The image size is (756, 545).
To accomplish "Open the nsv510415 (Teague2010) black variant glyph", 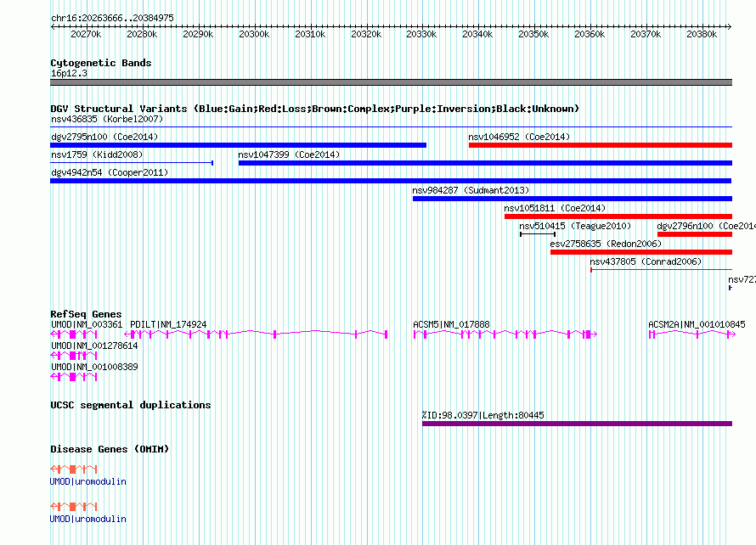I will pos(538,234).
